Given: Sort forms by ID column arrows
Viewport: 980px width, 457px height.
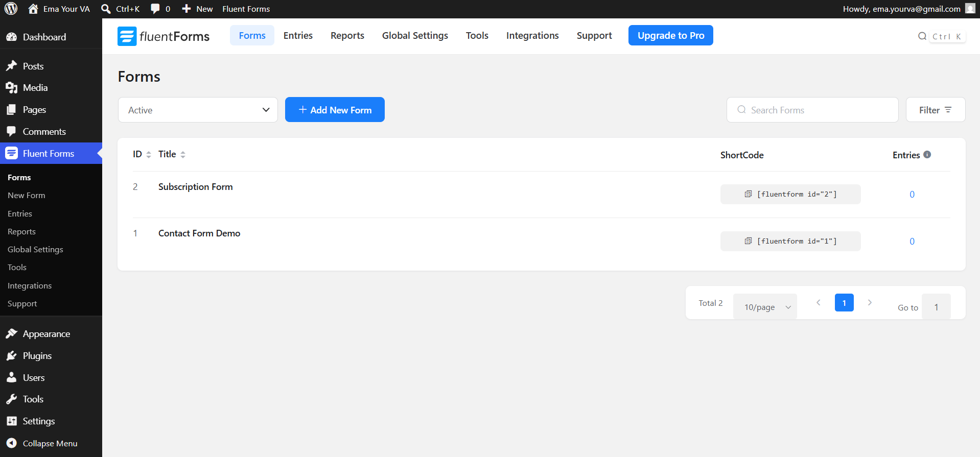Looking at the screenshot, I should click(x=149, y=155).
